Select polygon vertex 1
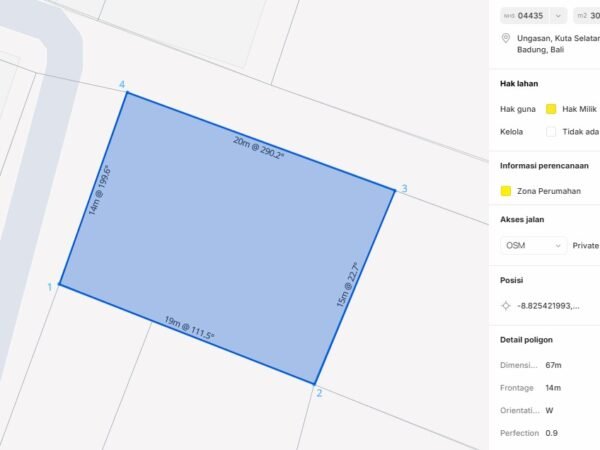 point(59,285)
